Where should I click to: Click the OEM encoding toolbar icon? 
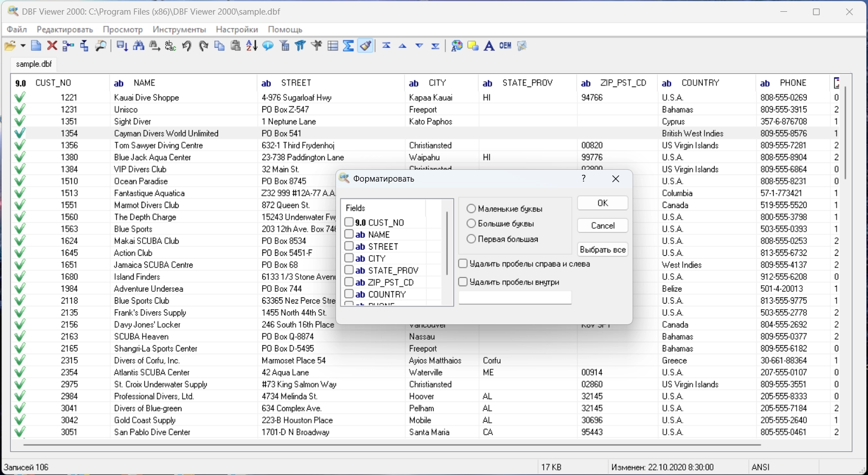click(x=505, y=46)
